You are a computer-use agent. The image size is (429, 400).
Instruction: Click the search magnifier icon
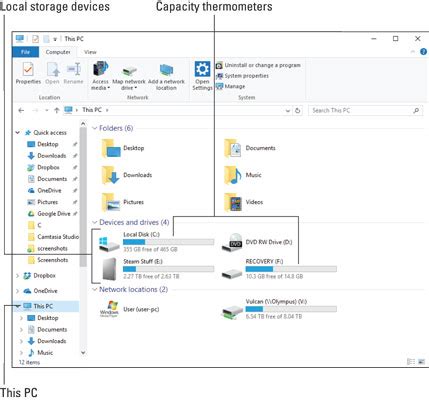point(416,110)
